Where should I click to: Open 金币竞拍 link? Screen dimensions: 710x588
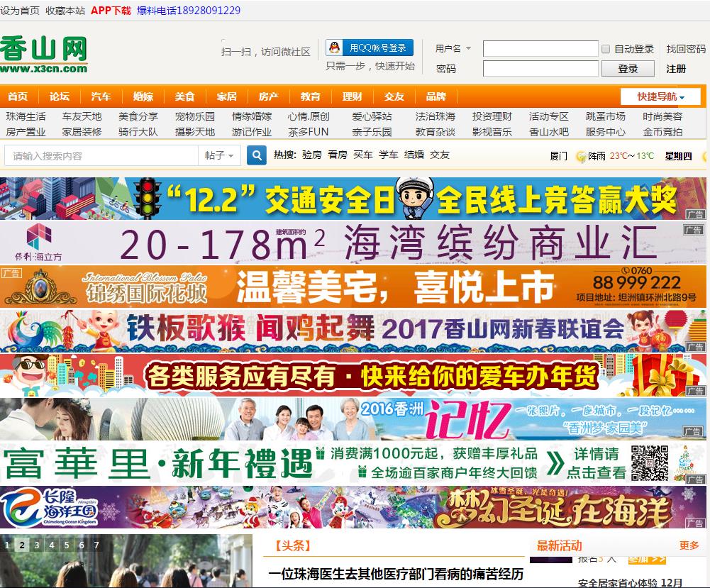662,132
